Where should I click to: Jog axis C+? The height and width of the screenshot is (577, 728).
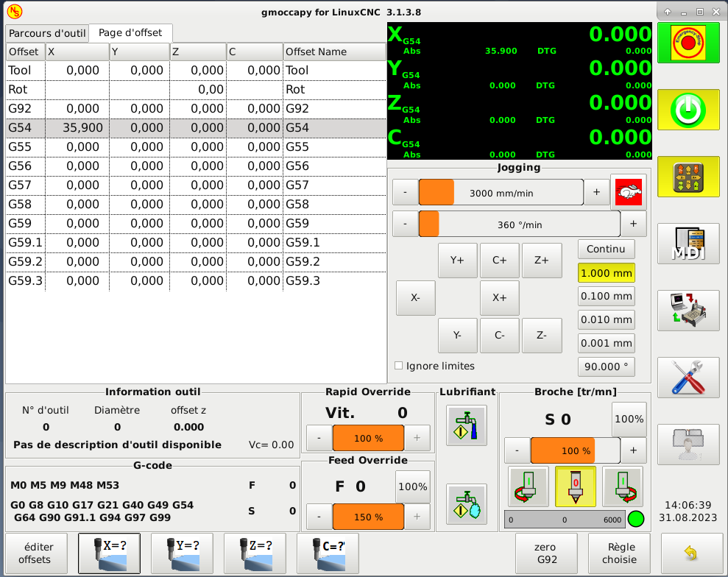(500, 261)
